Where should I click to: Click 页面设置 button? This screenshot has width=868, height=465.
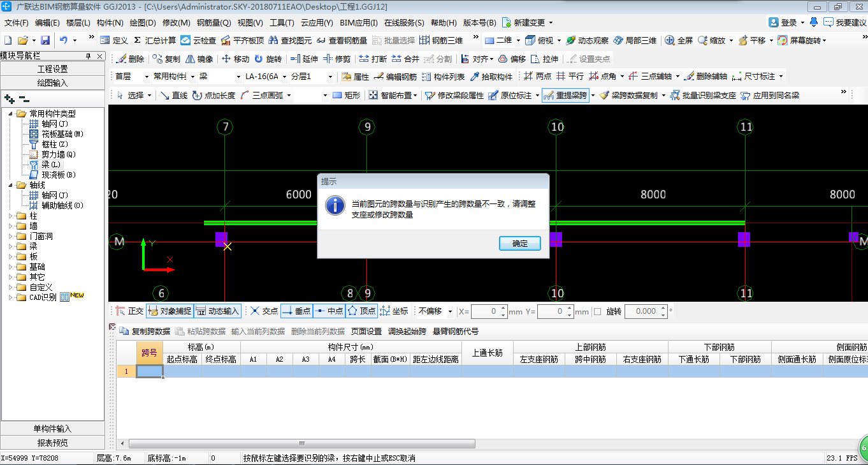pos(366,331)
